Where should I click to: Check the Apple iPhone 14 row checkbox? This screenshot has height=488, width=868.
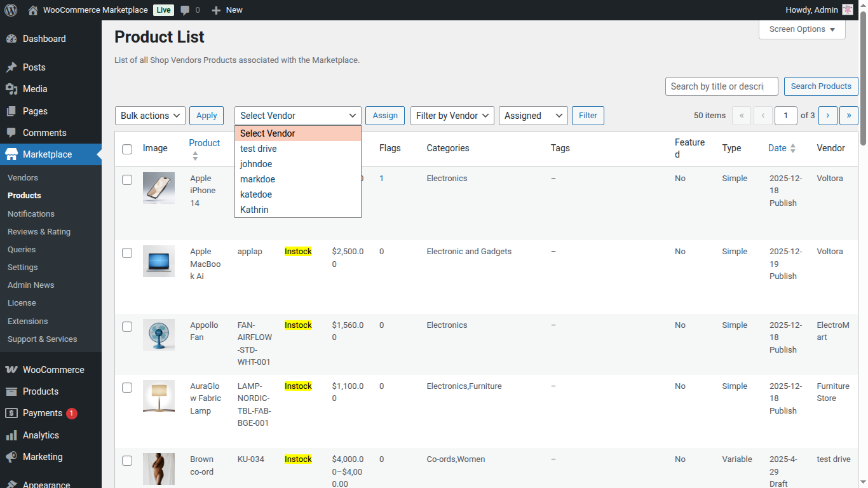[127, 180]
